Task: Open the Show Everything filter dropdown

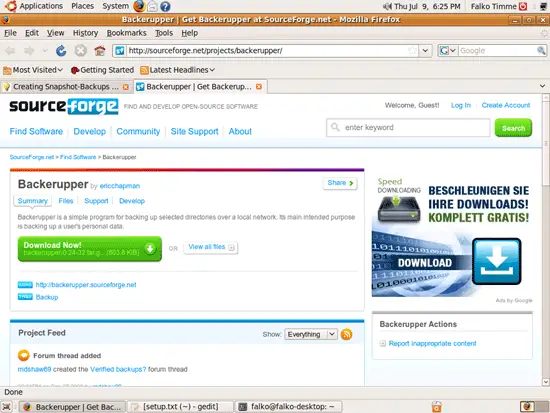Action: 311,334
